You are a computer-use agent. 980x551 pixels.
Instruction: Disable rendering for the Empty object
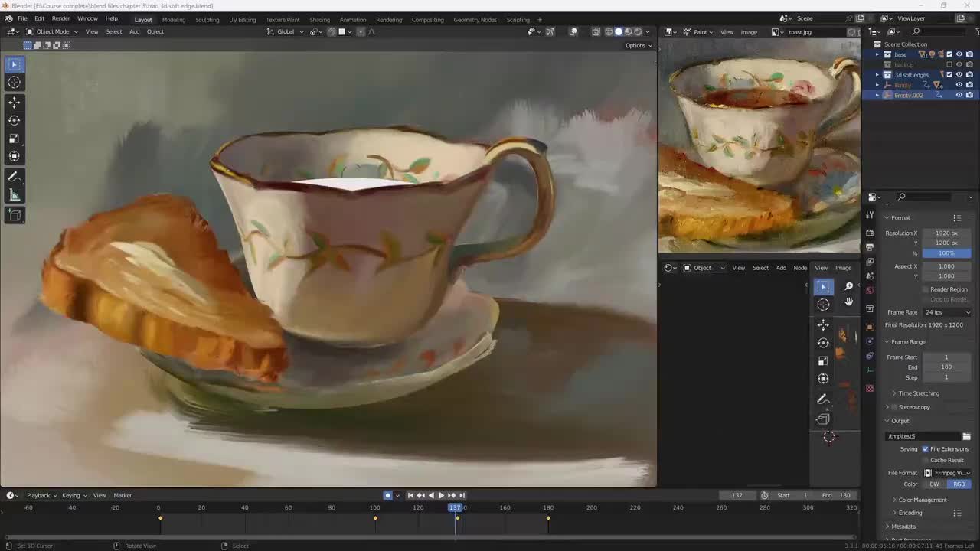[969, 85]
